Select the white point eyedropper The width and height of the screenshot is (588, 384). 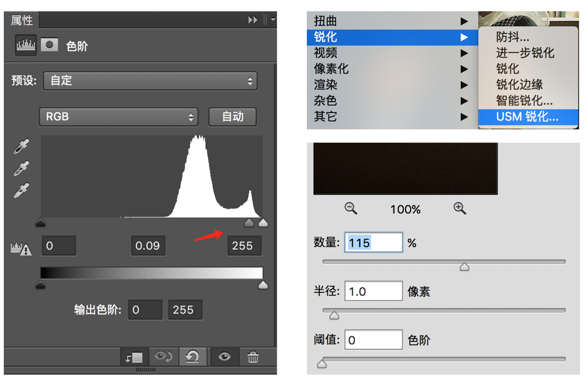pyautogui.click(x=21, y=191)
